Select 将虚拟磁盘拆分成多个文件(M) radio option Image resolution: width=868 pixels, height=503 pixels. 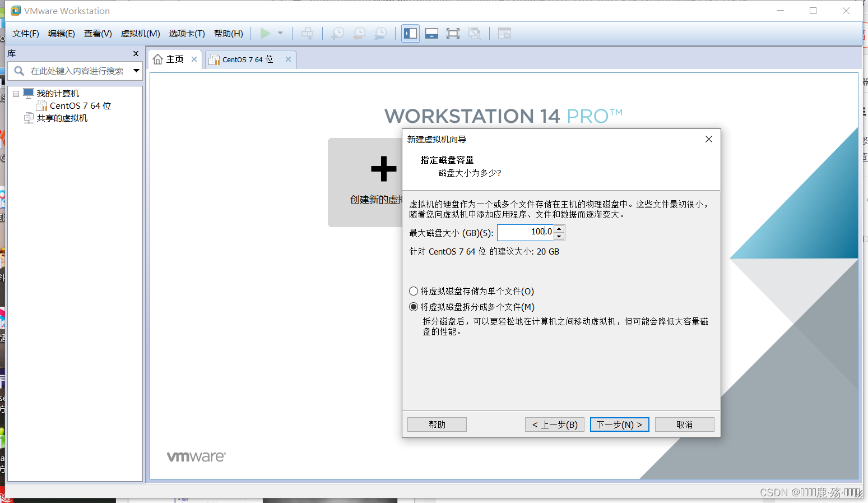[x=414, y=307]
